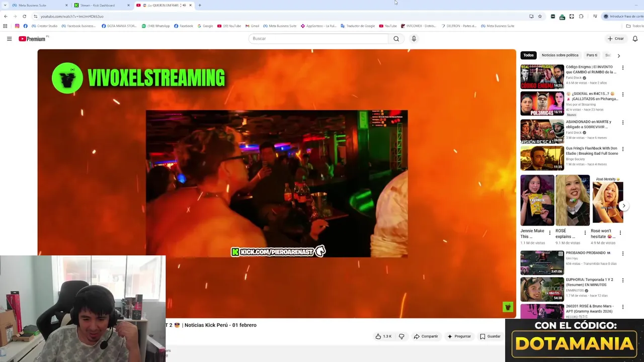This screenshot has width=644, height=362.
Task: Open options menu for Código Enigma video
Action: (x=622, y=67)
